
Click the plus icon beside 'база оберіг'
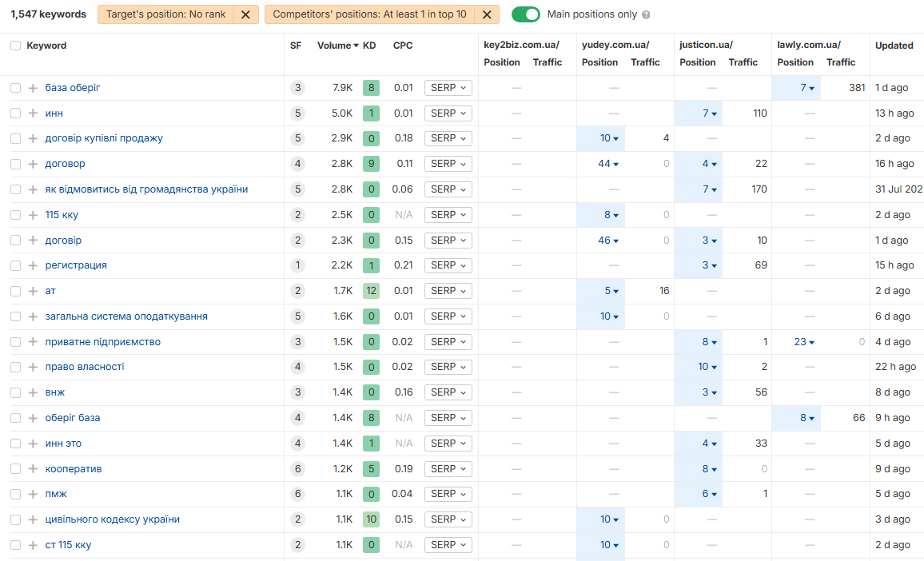coord(33,88)
